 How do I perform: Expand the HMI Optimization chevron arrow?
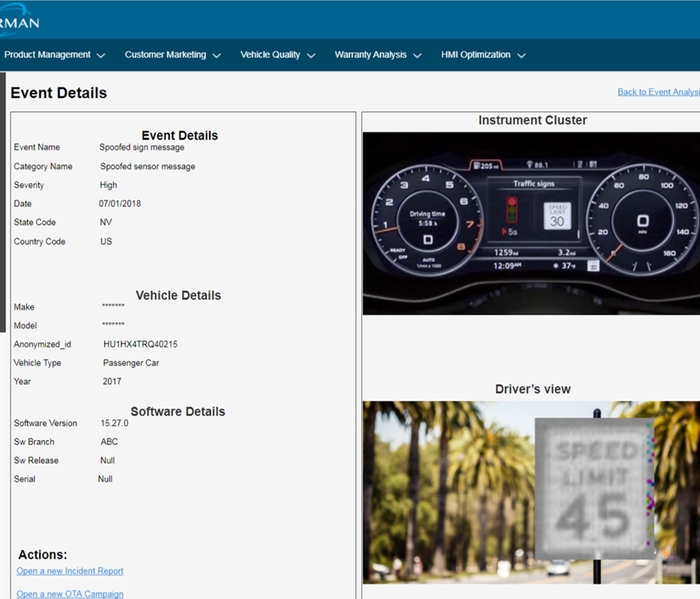(x=521, y=56)
